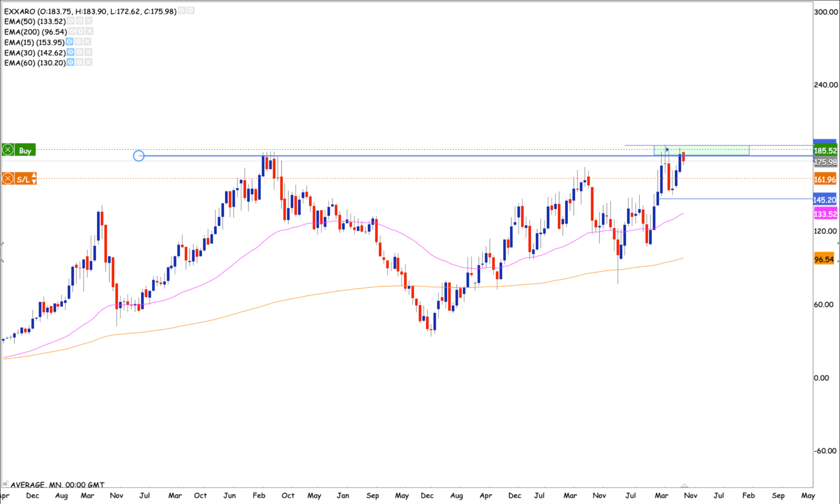The image size is (840, 504).
Task: Toggle EXXARO price series visibility eye
Action: (182, 11)
